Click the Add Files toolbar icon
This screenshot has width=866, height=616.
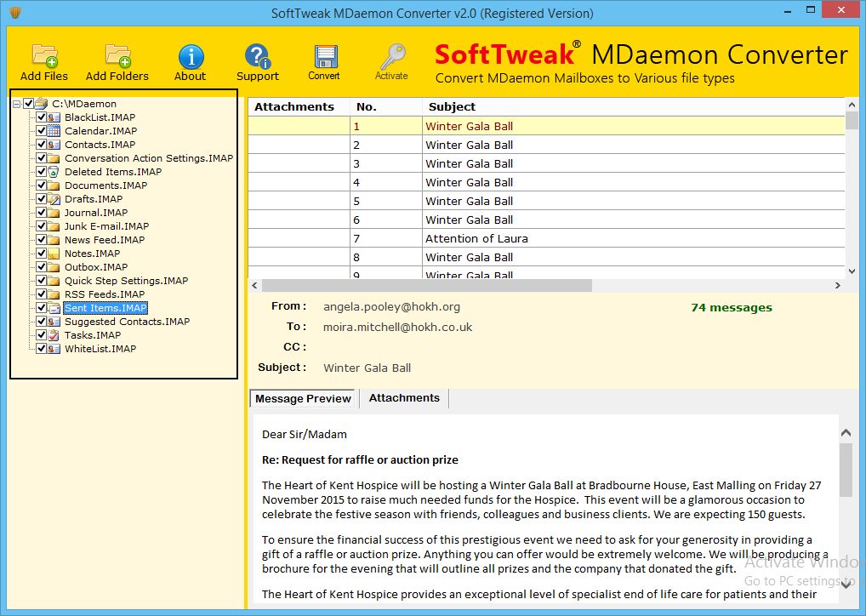pyautogui.click(x=45, y=56)
